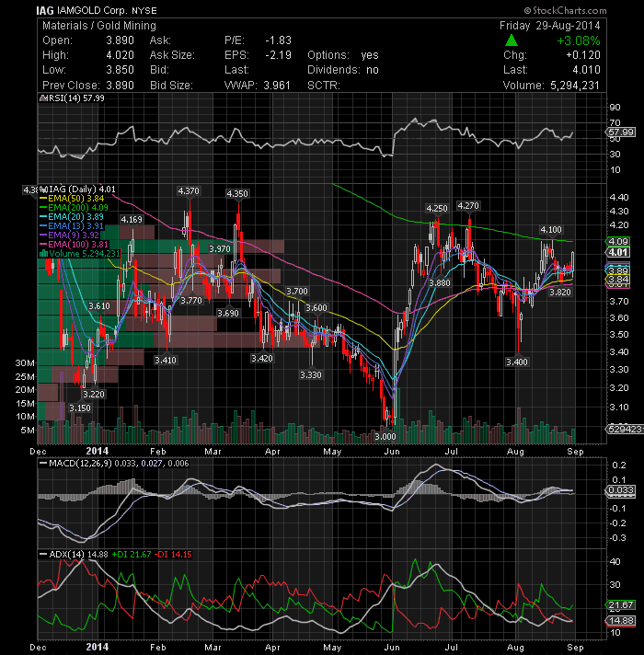
Task: Click the 4.350 price high annotation
Action: 237,194
